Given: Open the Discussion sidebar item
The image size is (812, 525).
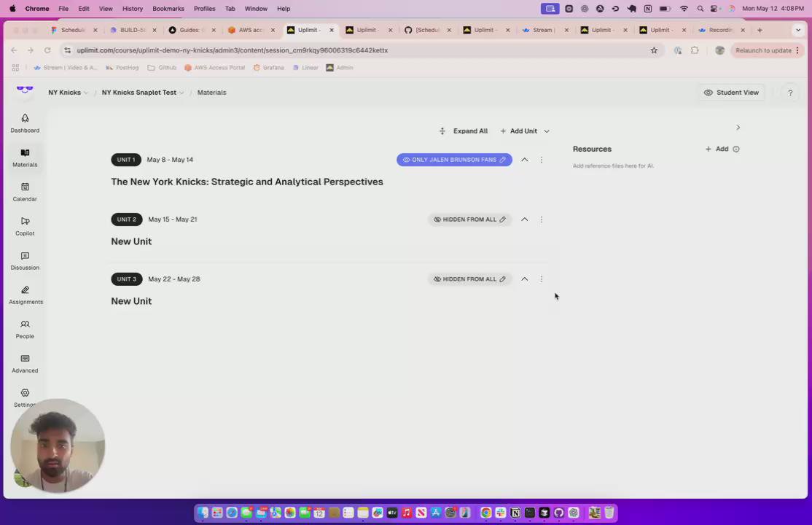Looking at the screenshot, I should click(x=25, y=261).
